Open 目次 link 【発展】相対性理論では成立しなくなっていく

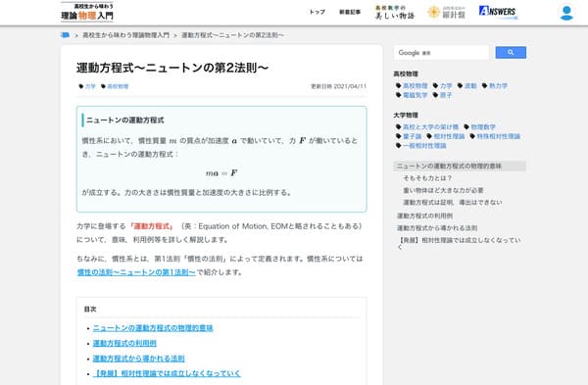(x=167, y=374)
